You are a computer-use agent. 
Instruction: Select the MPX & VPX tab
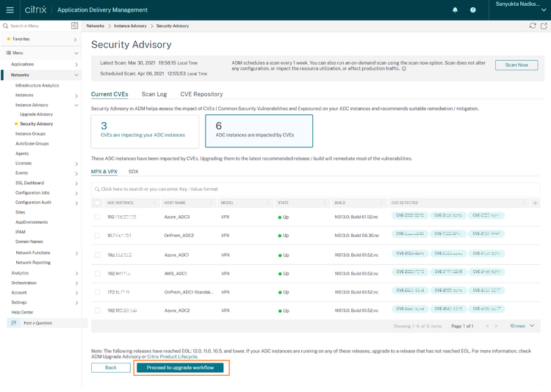click(104, 172)
